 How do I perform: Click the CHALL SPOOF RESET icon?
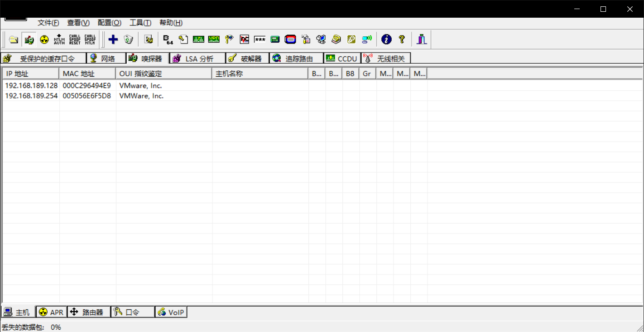[x=75, y=39]
